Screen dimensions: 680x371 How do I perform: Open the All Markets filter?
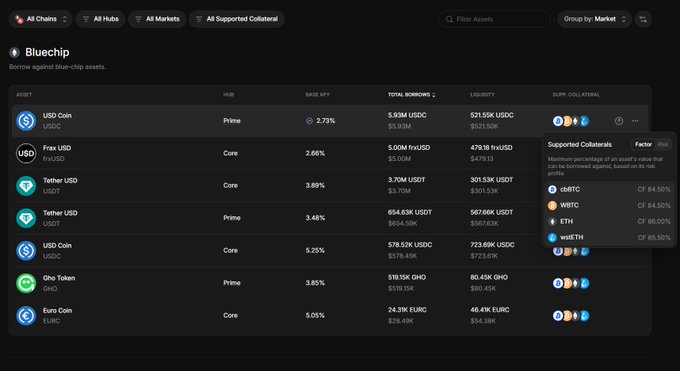(157, 19)
